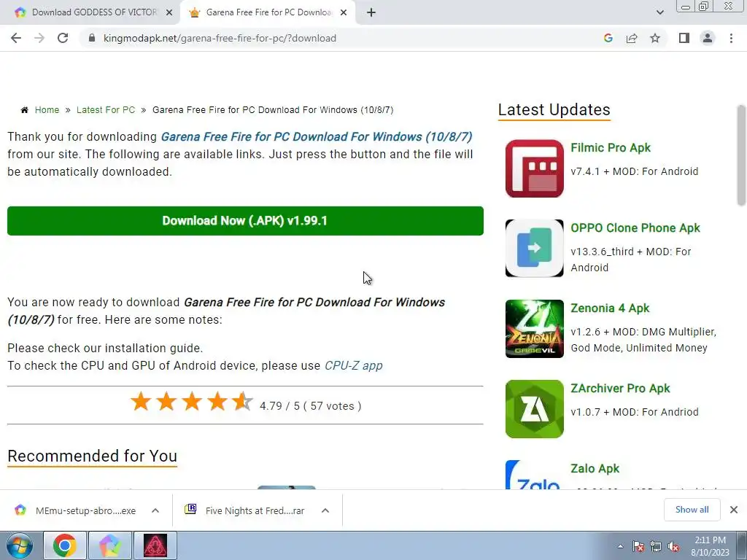Expand the tab search dropdown
Viewport: 747px width, 560px height.
coord(659,13)
